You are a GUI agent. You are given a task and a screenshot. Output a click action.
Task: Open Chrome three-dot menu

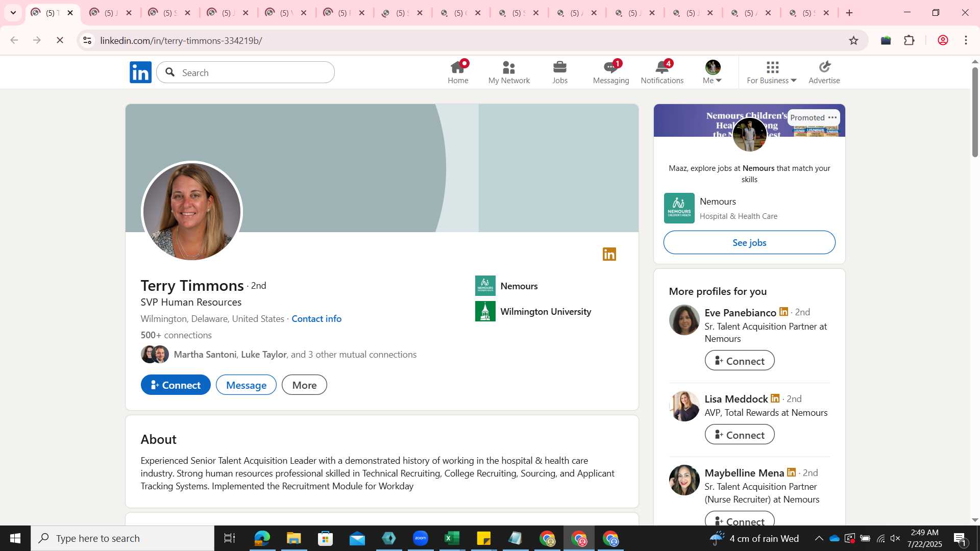(966, 40)
